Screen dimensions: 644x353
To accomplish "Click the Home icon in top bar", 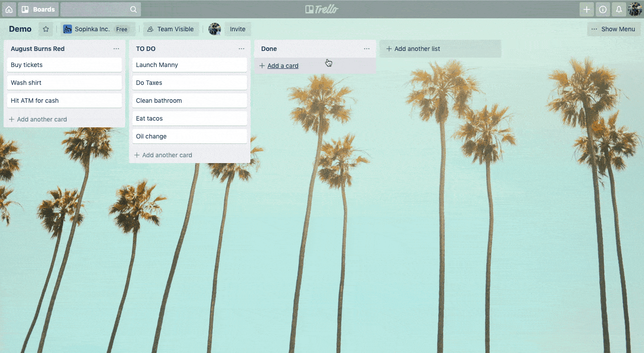I will [x=9, y=9].
